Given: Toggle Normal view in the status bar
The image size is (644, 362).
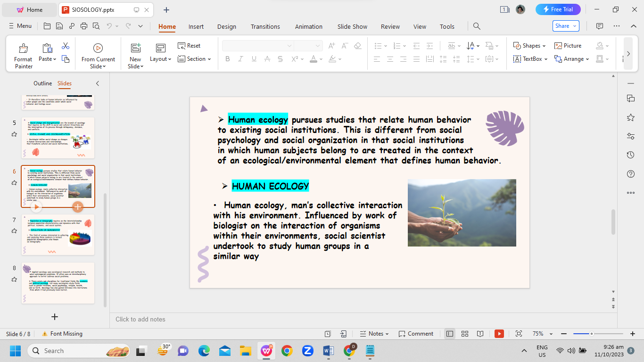Looking at the screenshot, I should pyautogui.click(x=450, y=334).
